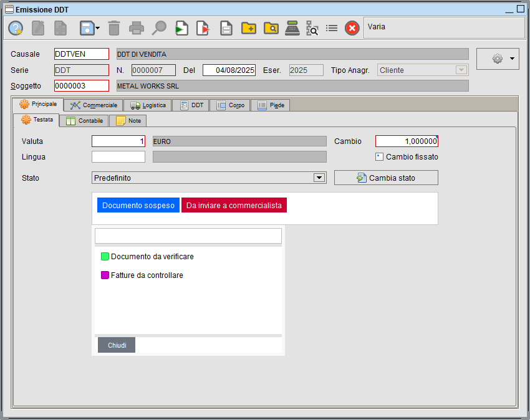Click the bulleted list icon in toolbar

[x=332, y=28]
